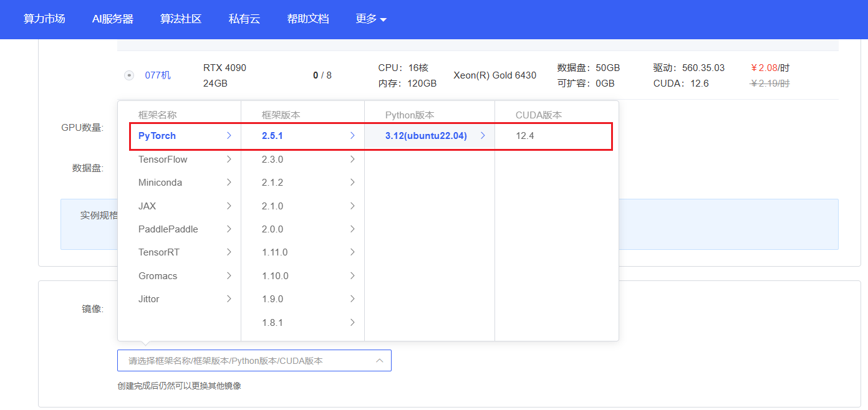The width and height of the screenshot is (868, 410).
Task: Click the 数据盘：50GB text in machine row
Action: [x=589, y=68]
